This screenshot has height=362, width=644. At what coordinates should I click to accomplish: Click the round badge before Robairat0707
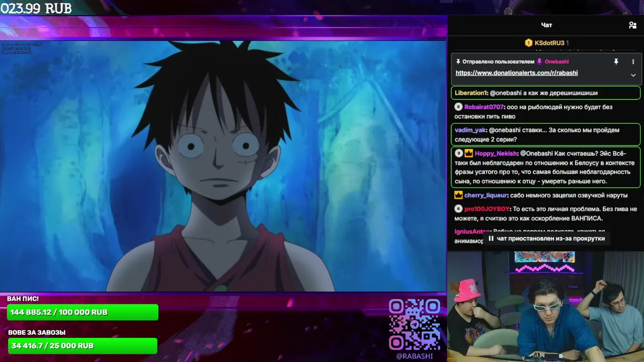click(x=458, y=107)
